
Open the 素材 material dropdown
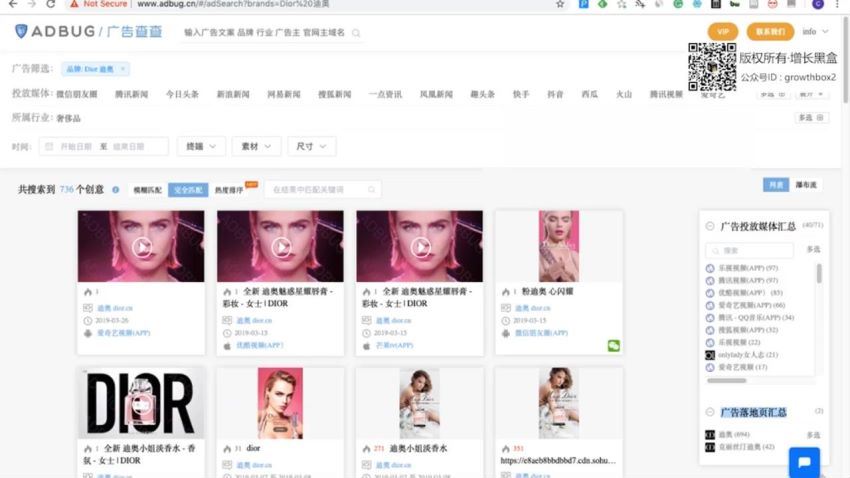(257, 146)
